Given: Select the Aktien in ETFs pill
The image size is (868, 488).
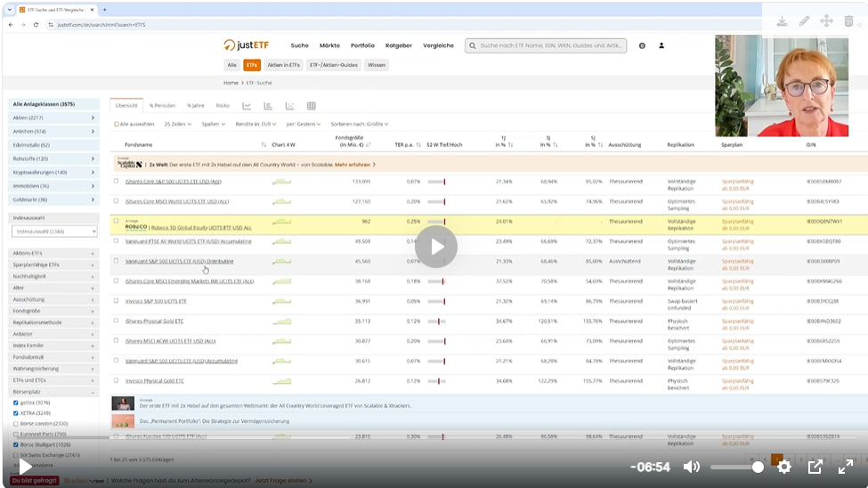Looking at the screenshot, I should coord(283,65).
